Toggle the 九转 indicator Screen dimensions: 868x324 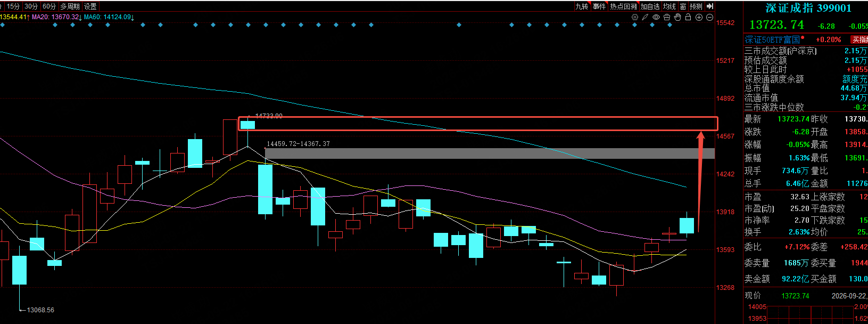click(x=582, y=6)
